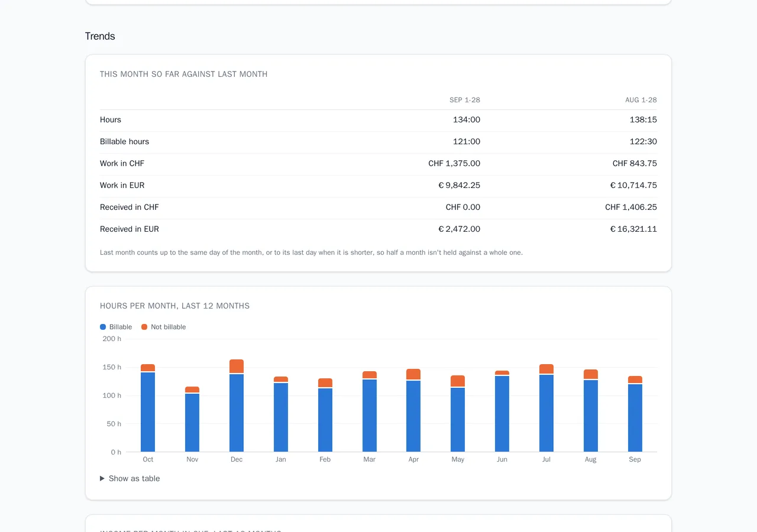
Task: Click the Jul bar in hours chart
Action: (x=546, y=408)
